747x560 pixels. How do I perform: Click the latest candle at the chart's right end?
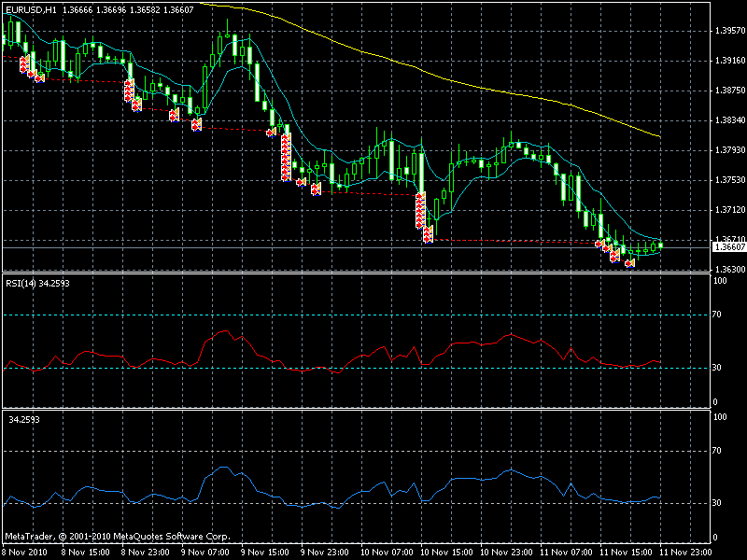(x=661, y=245)
